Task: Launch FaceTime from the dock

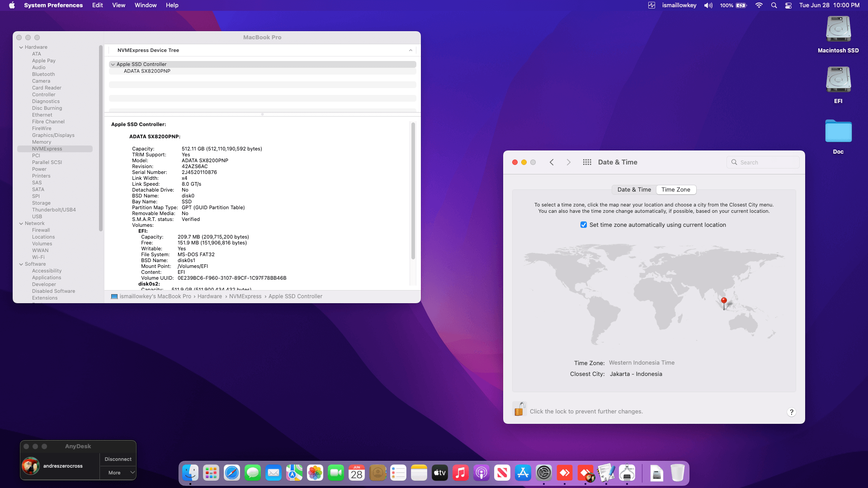Action: click(336, 473)
